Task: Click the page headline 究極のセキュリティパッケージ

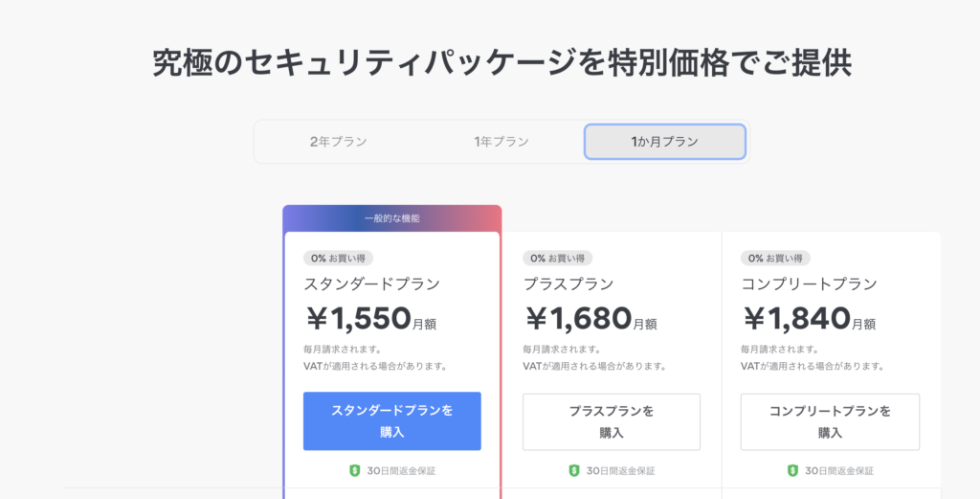Action: point(501,63)
